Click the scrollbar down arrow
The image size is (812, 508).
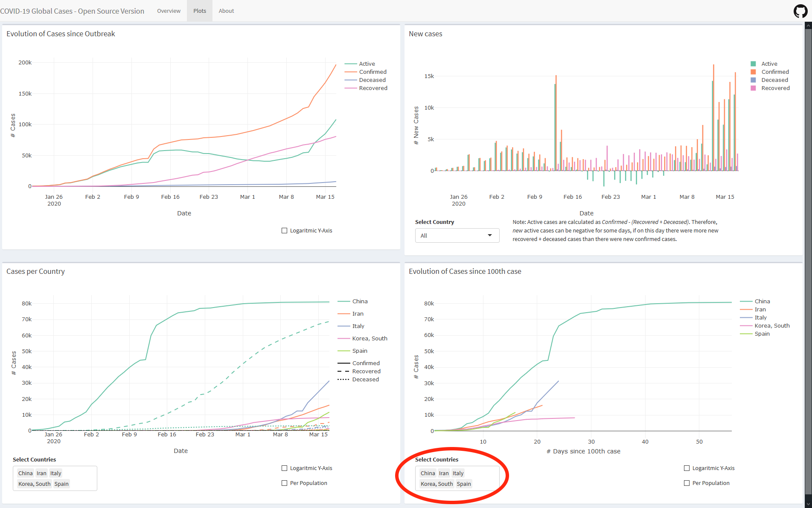(x=808, y=505)
